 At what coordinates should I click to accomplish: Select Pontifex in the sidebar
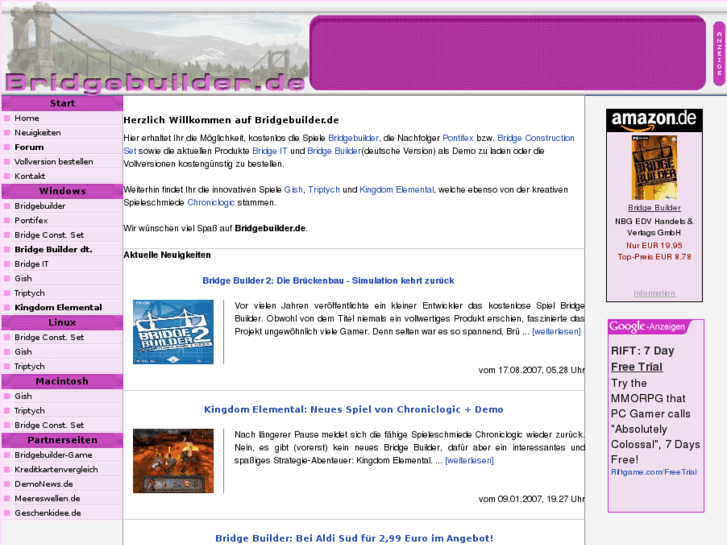31,220
